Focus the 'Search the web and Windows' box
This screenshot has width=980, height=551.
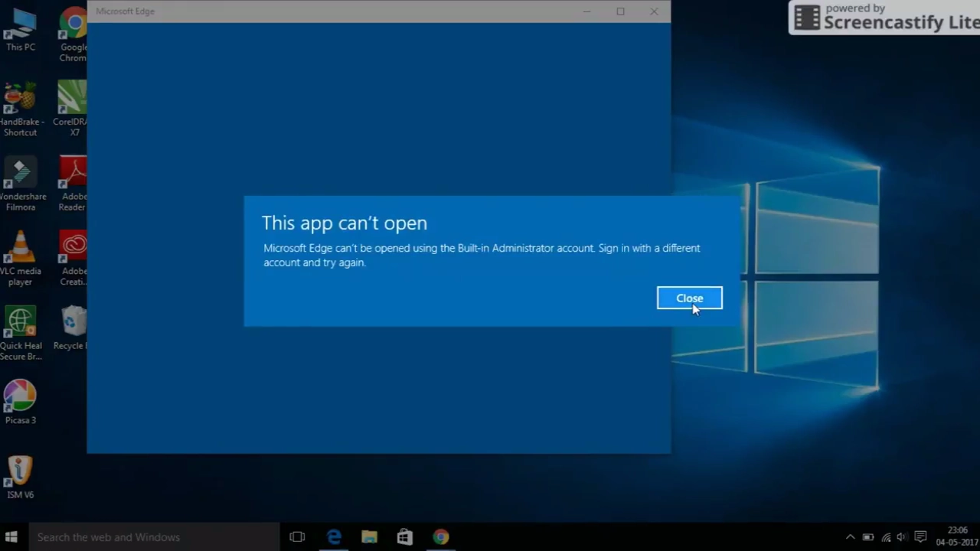coord(154,536)
